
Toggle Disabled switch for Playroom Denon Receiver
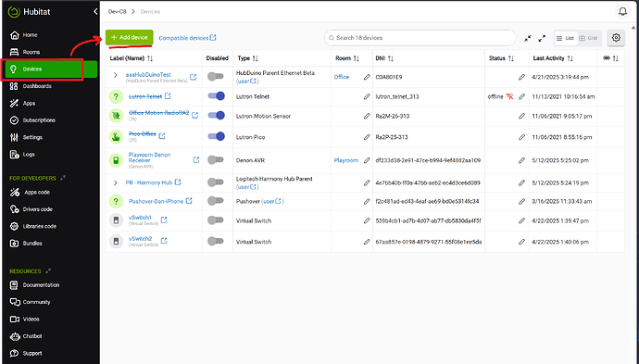(x=216, y=160)
